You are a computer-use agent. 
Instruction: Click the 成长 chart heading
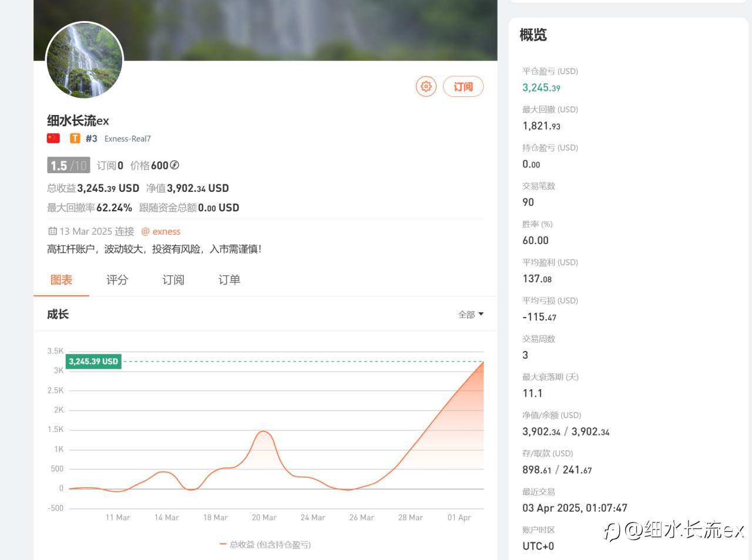58,315
